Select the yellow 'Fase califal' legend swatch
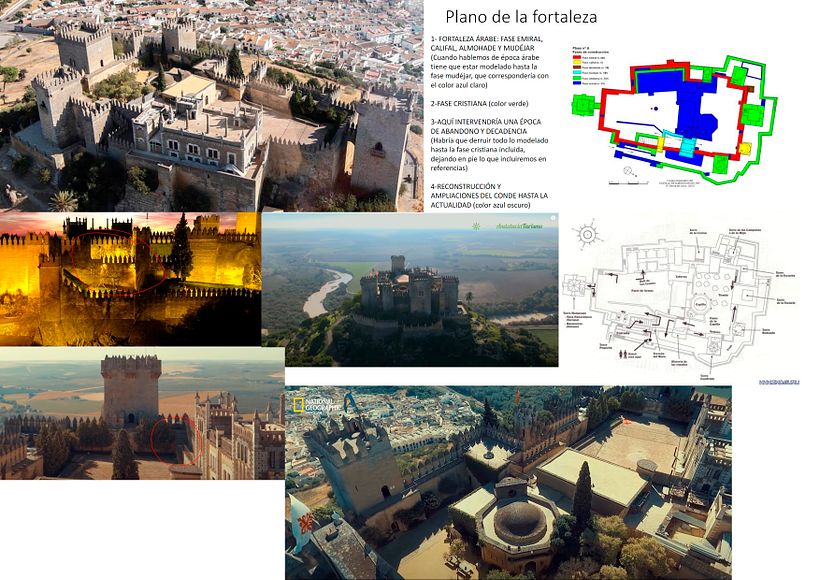820x580 pixels. pyautogui.click(x=575, y=62)
